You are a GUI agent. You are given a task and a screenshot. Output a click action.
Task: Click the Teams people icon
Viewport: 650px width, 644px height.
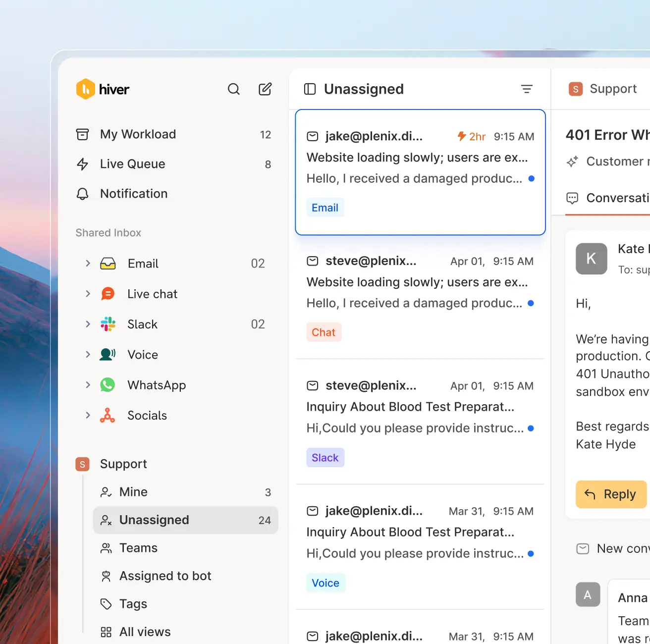pyautogui.click(x=106, y=548)
